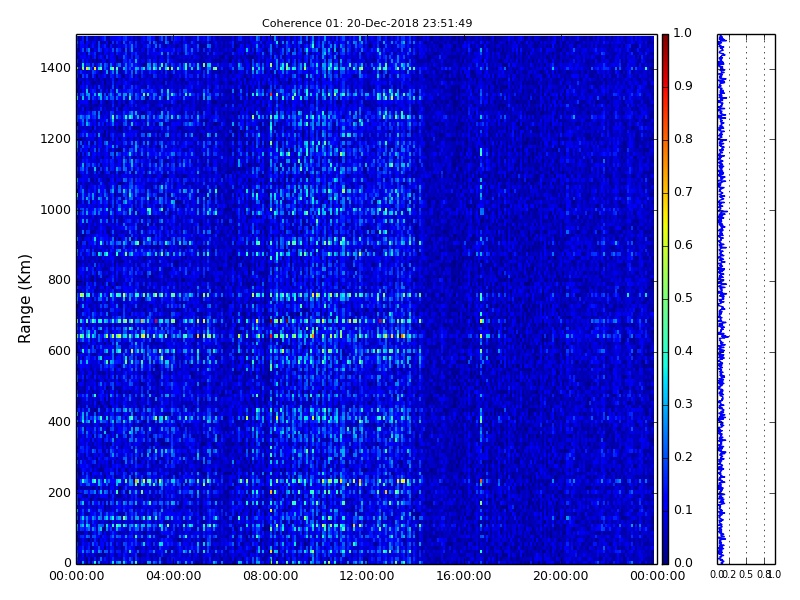Click the colorbar 0.3 value label

(x=683, y=404)
